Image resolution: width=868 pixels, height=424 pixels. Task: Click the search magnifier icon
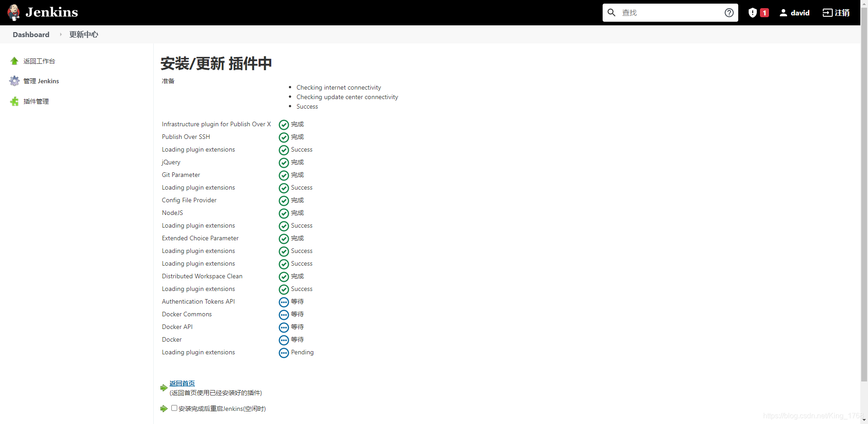point(611,13)
